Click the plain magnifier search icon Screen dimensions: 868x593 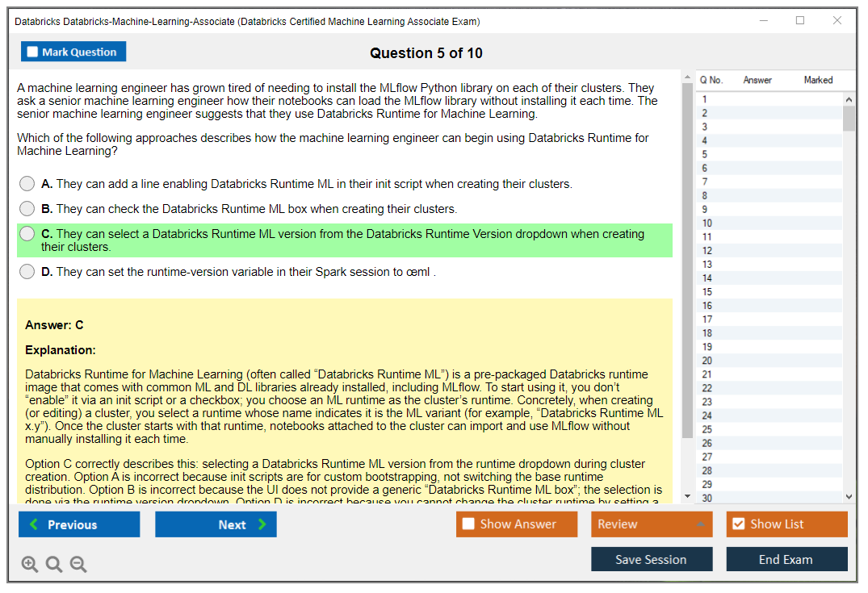(53, 564)
